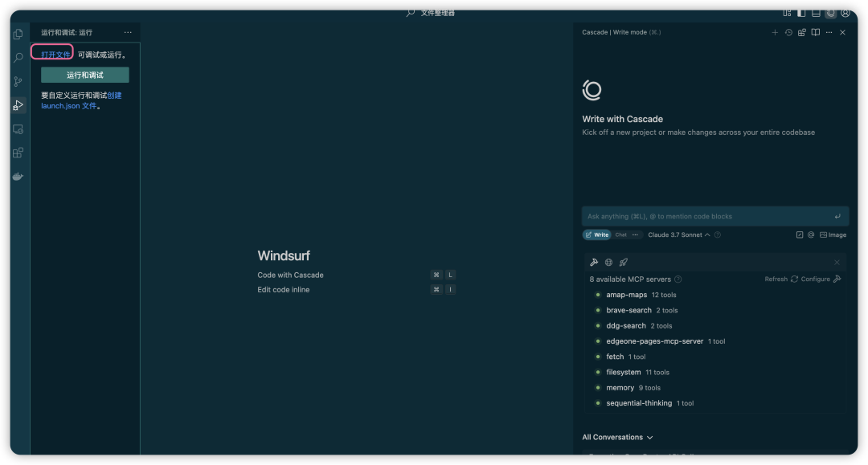Image resolution: width=868 pixels, height=465 pixels.
Task: Toggle the bottom panel icon
Action: coord(816,14)
